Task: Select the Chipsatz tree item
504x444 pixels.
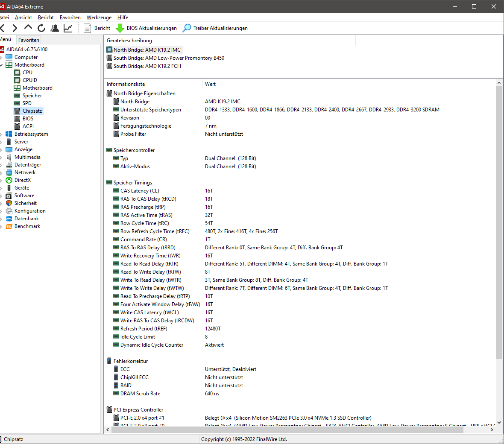Action: tap(32, 111)
